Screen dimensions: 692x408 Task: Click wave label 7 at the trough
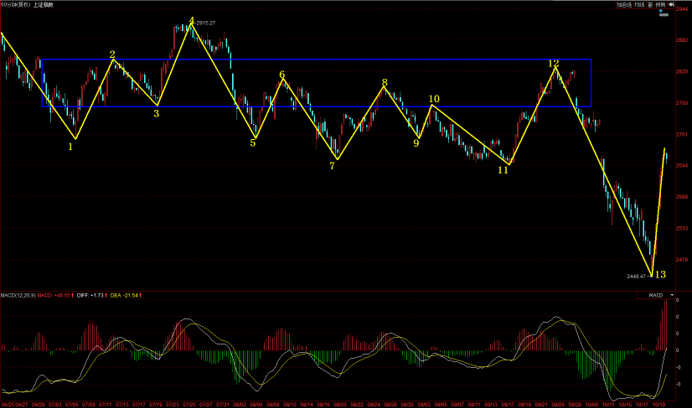(332, 165)
